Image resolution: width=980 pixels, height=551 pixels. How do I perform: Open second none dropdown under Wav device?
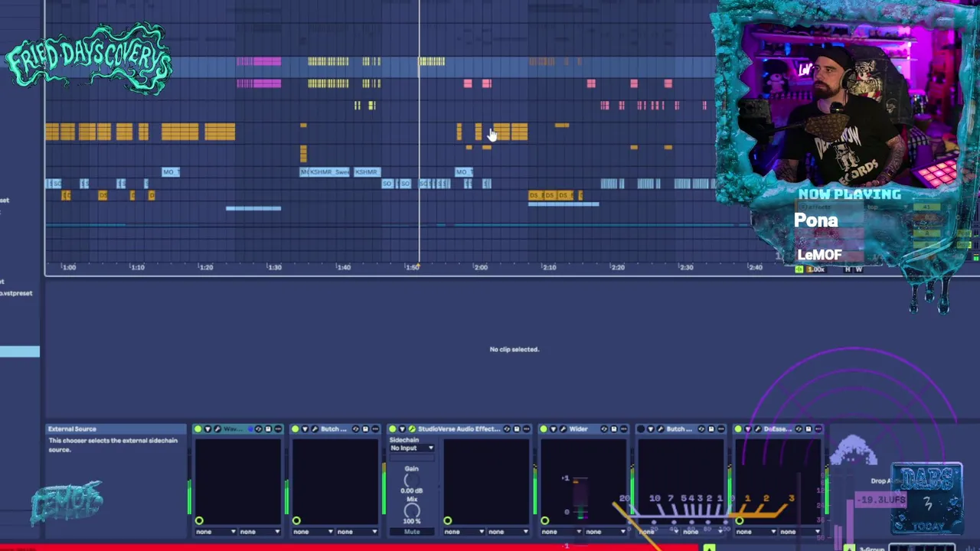pos(260,531)
